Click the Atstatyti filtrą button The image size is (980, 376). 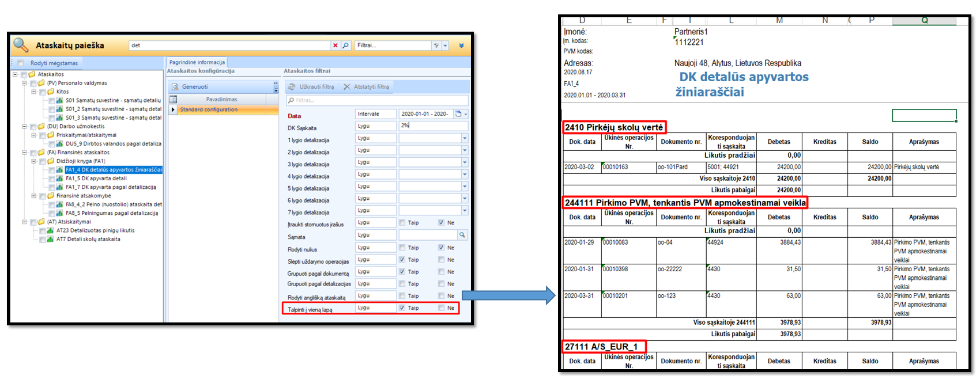click(366, 87)
